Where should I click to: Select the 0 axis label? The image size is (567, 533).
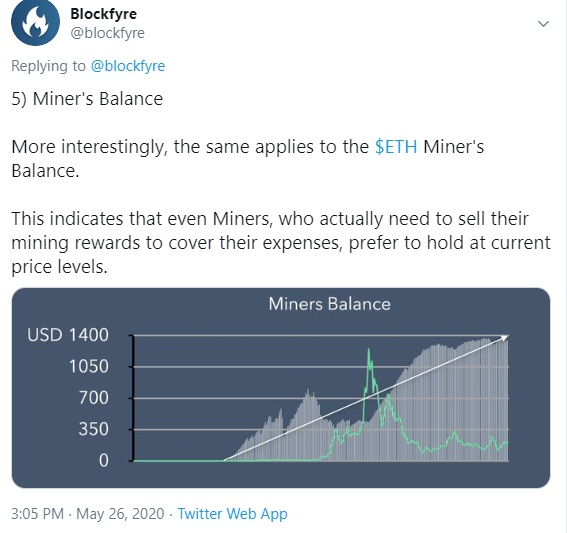click(x=103, y=460)
